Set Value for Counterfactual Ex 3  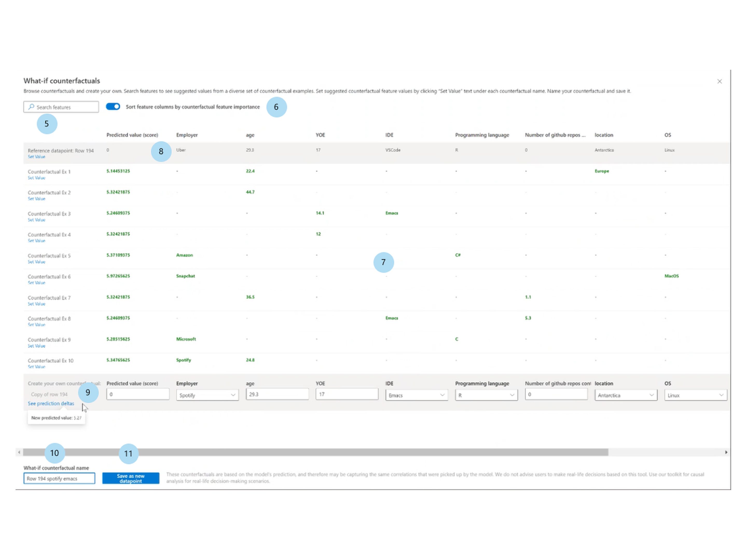point(37,220)
